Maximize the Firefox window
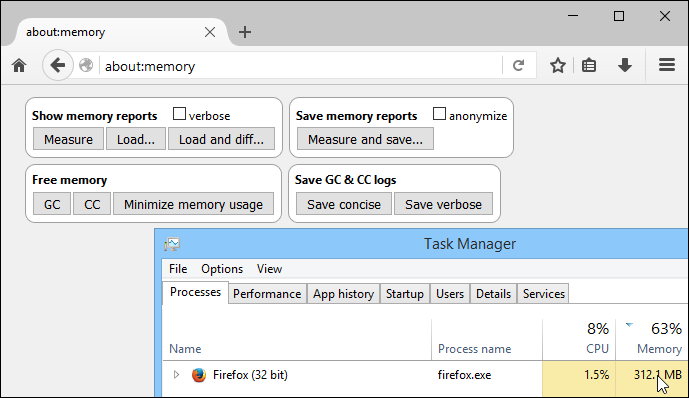689x398 pixels. 619,16
